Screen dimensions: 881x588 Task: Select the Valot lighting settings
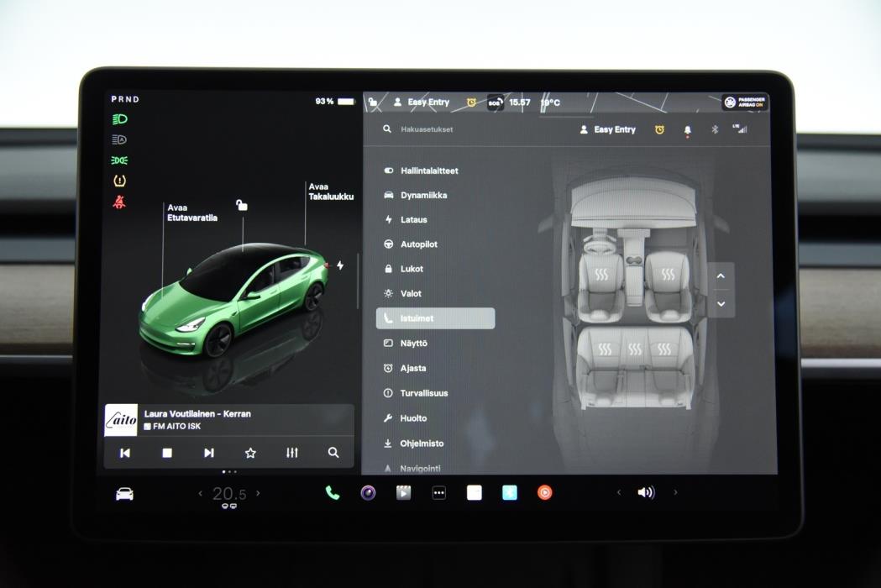coord(409,293)
